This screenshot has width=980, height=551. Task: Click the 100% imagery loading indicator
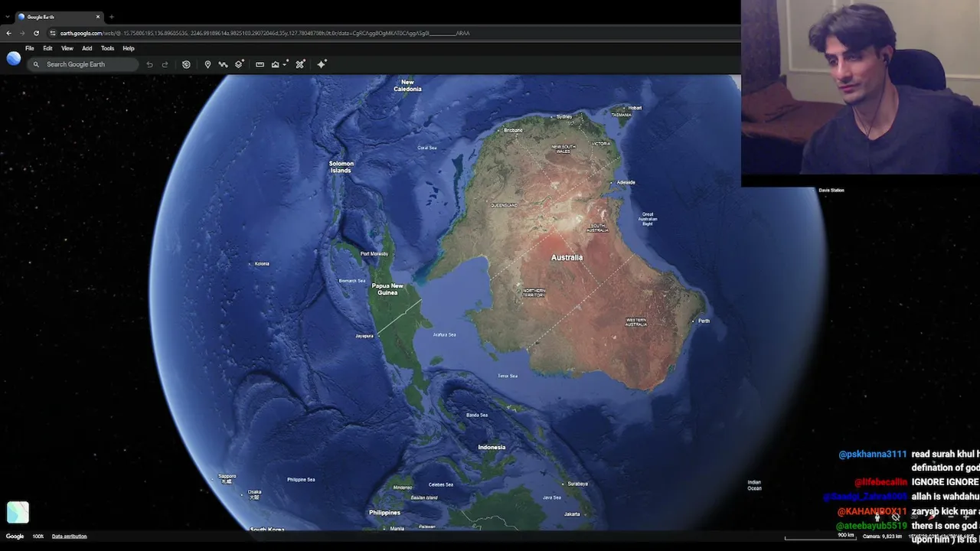click(38, 536)
